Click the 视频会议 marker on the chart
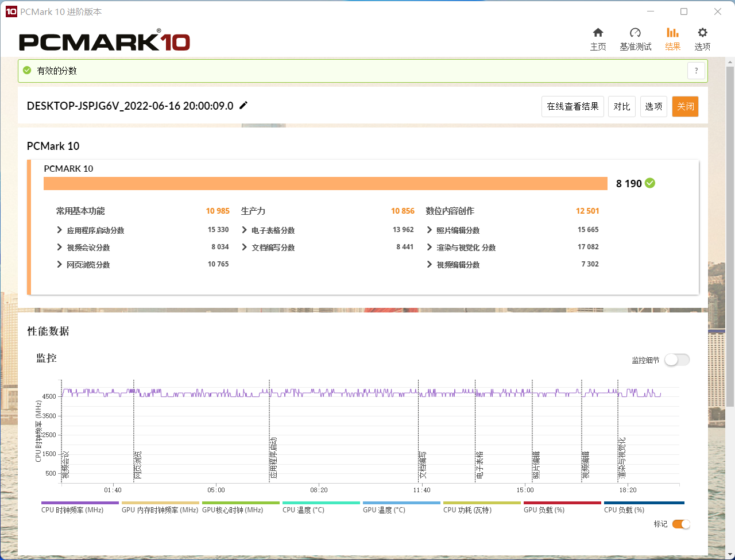Screen dimensions: 735x560 coord(65,465)
